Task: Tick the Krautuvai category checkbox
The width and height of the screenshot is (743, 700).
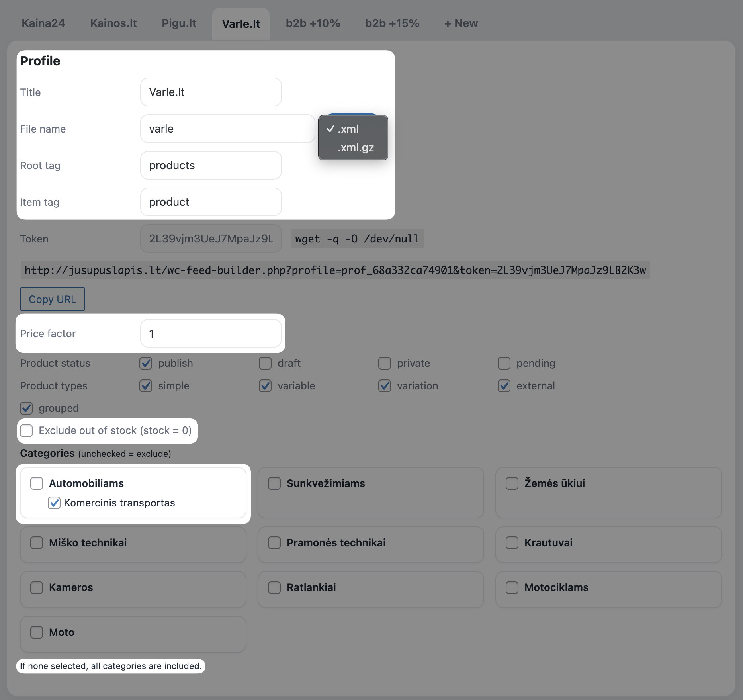Action: pyautogui.click(x=512, y=543)
